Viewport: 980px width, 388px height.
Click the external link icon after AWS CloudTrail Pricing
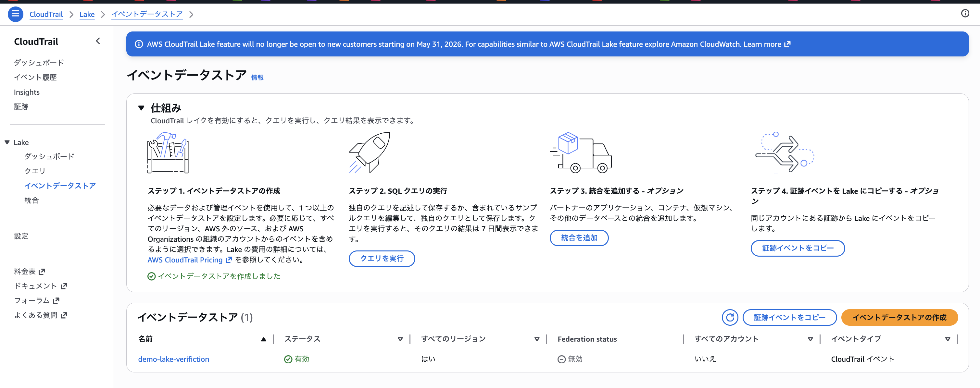pos(229,260)
